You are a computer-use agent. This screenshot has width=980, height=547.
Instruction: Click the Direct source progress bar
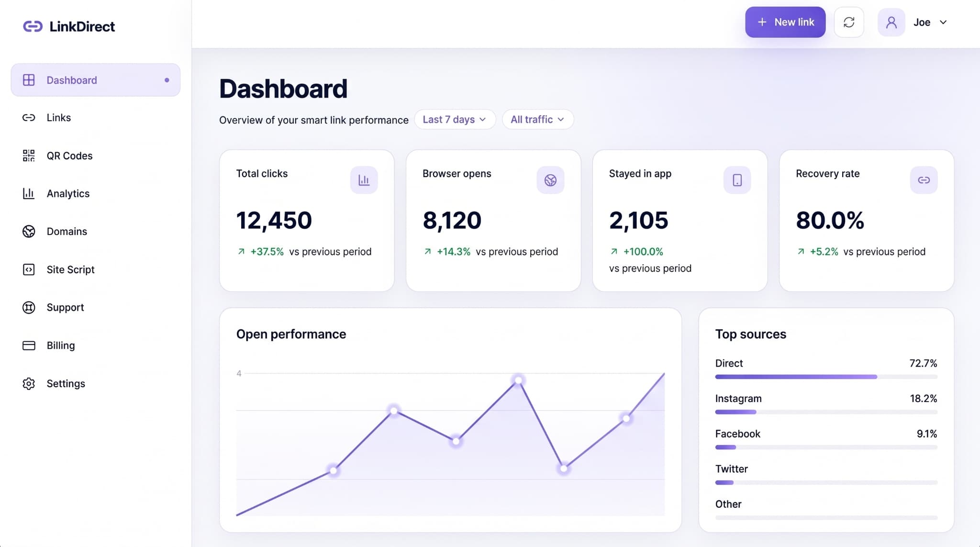[x=826, y=377]
